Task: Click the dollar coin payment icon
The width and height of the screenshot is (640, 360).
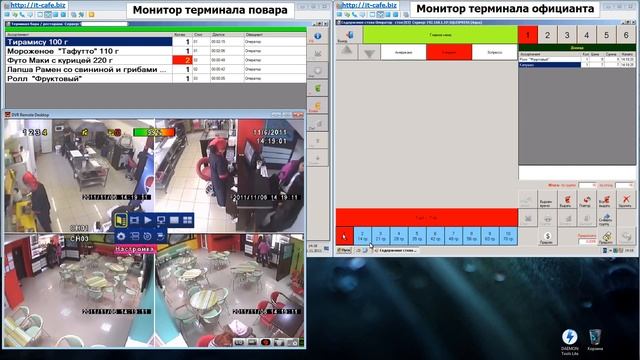Action: click(x=547, y=237)
